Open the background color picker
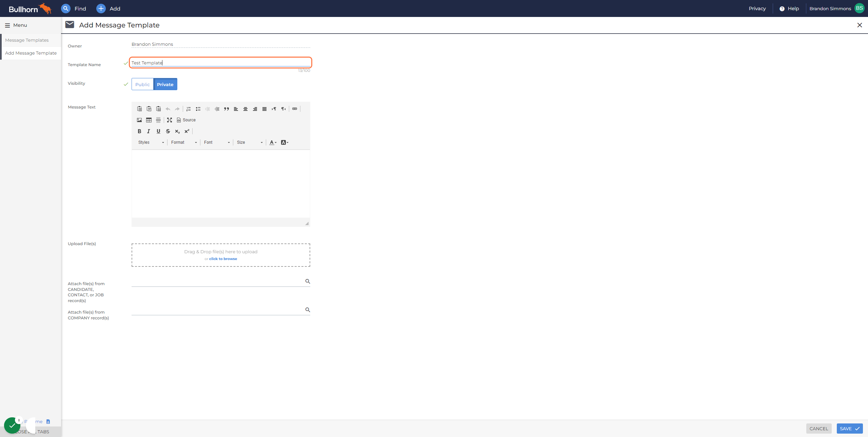Viewport: 868px width, 437px height. [x=285, y=142]
